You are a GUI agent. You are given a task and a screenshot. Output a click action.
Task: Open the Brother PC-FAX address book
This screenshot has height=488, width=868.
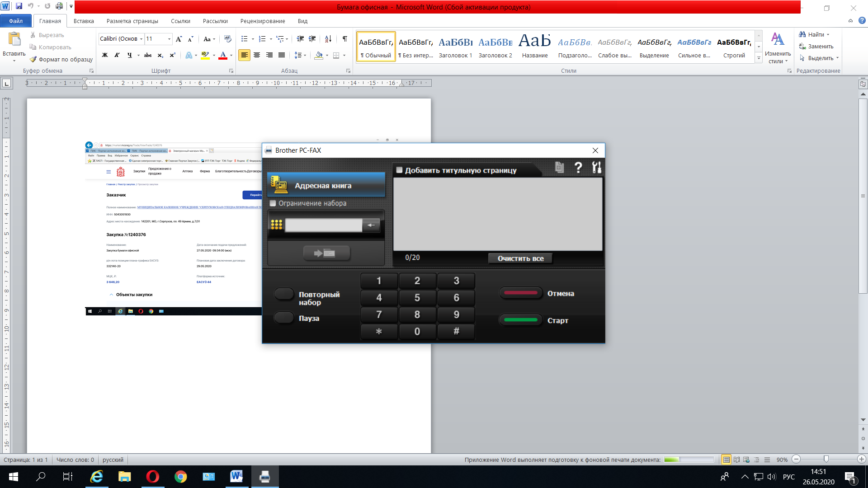[x=326, y=185]
